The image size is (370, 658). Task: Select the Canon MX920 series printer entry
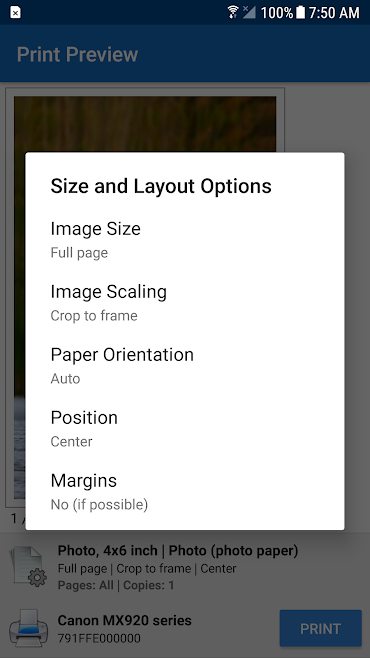point(124,629)
